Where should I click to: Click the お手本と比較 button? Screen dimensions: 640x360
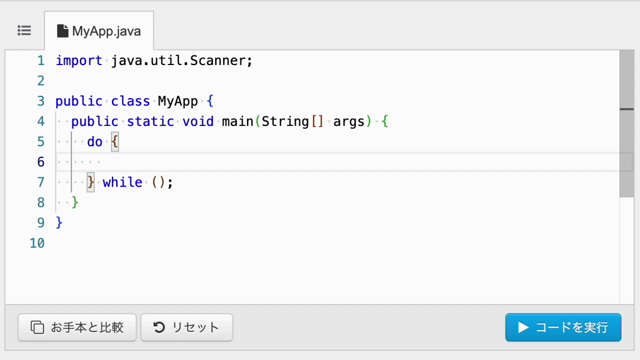pos(77,327)
